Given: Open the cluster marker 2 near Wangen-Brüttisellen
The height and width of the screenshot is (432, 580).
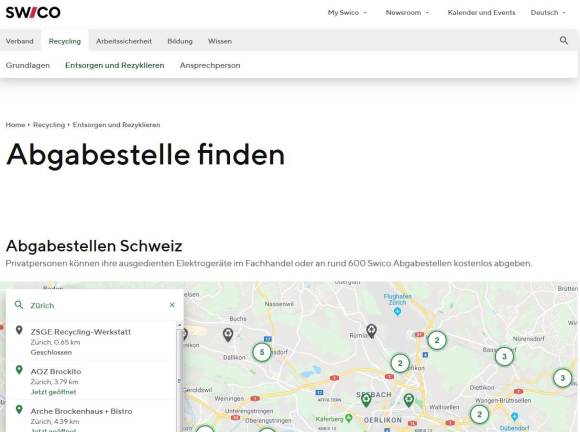Looking at the screenshot, I should tap(479, 414).
